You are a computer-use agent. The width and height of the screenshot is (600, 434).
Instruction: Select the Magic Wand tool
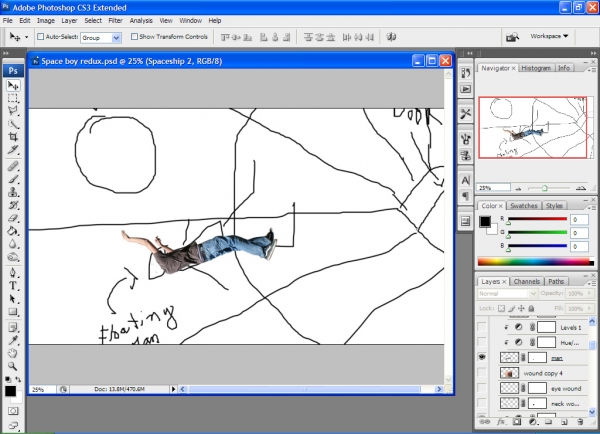point(13,124)
